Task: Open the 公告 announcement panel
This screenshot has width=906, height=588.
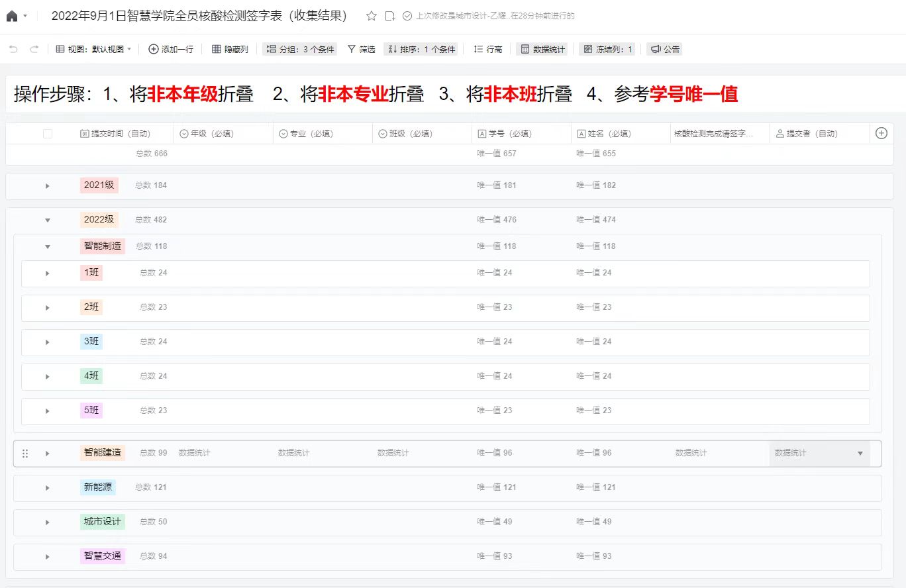Action: click(664, 49)
